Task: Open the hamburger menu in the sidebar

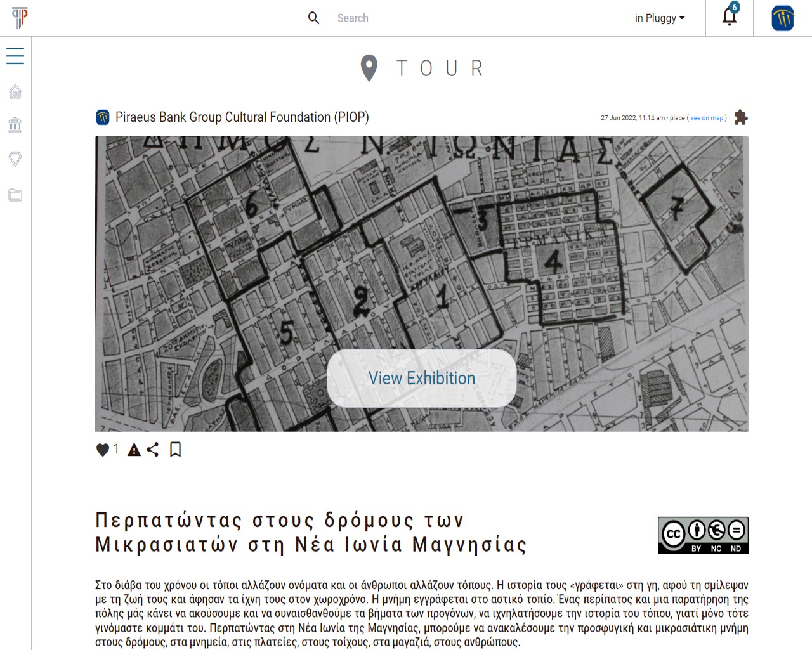Action: pyautogui.click(x=15, y=56)
